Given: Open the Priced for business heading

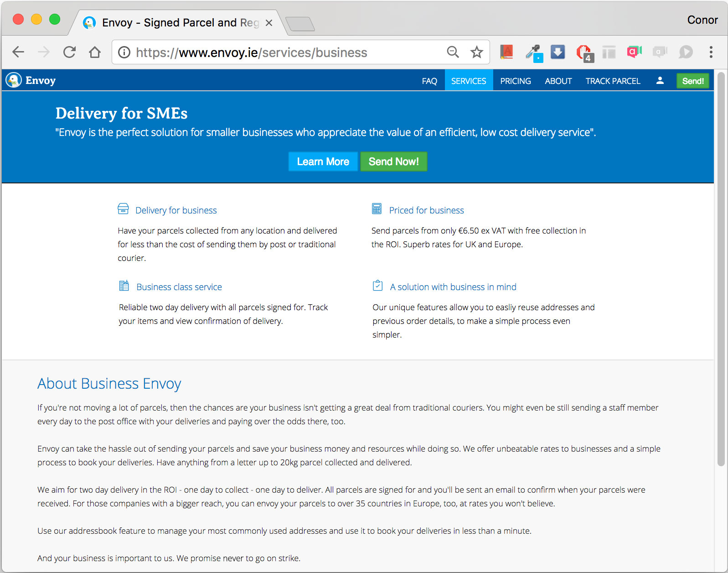Looking at the screenshot, I should [x=427, y=210].
